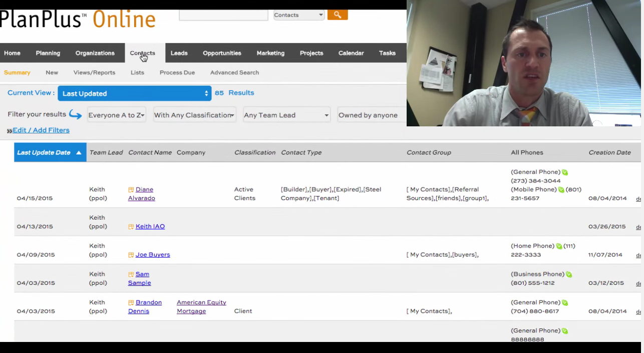Click green phone icon beside Joe Buyers' Home Phone
Screen dimensions: 644x353
pos(559,246)
